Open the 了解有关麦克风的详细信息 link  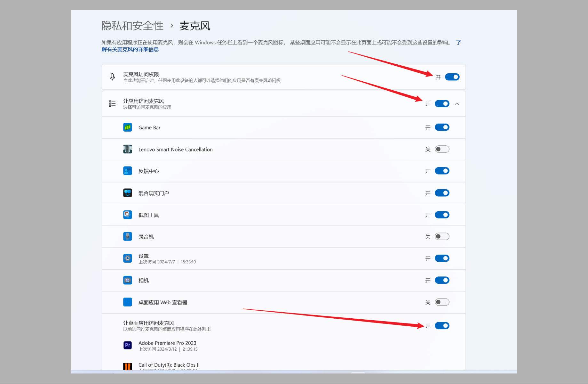130,49
